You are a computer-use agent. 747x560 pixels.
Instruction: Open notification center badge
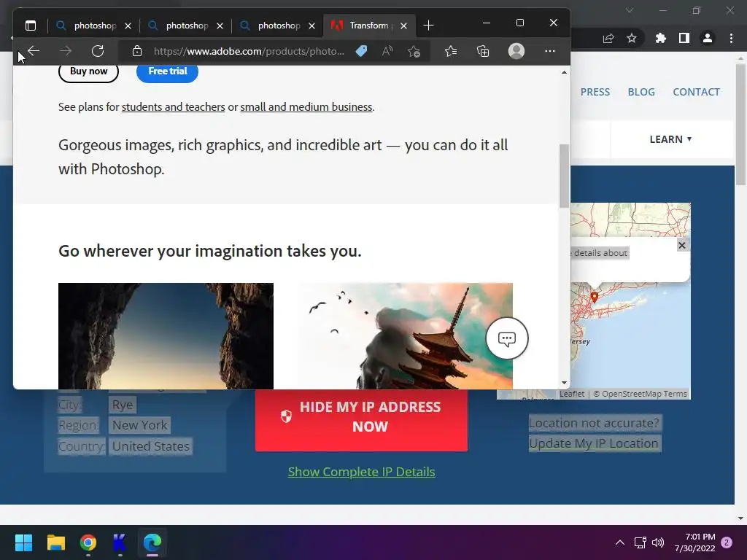point(727,542)
